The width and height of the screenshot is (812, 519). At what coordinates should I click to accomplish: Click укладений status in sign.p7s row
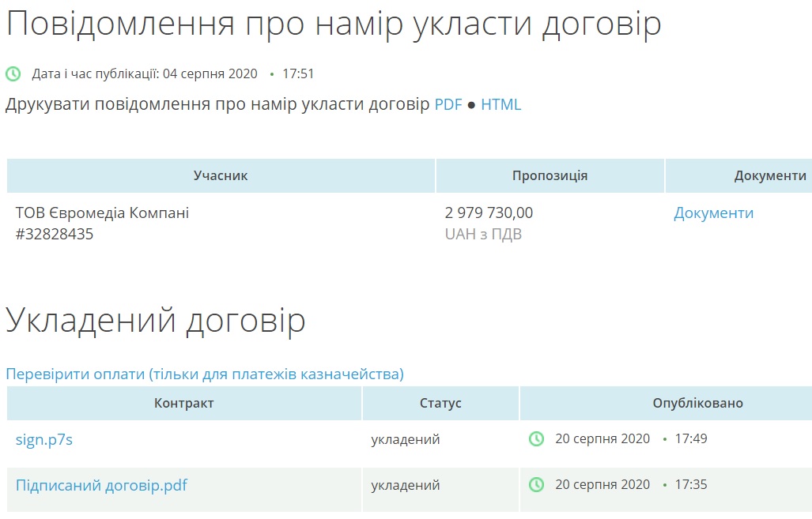point(406,439)
